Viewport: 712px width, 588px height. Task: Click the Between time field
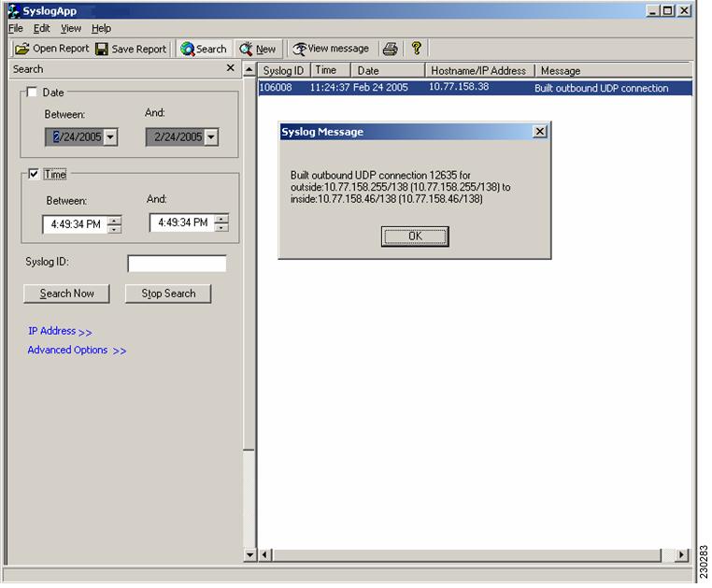pyautogui.click(x=76, y=224)
